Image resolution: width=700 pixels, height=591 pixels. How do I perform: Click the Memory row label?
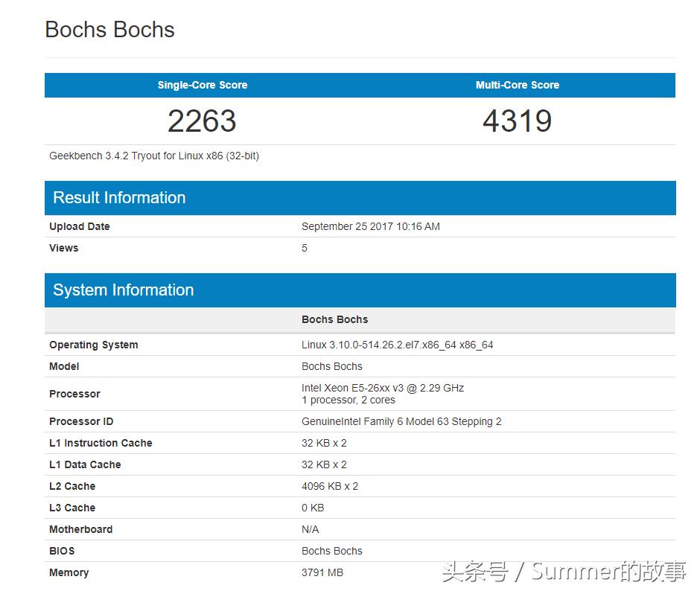click(69, 572)
